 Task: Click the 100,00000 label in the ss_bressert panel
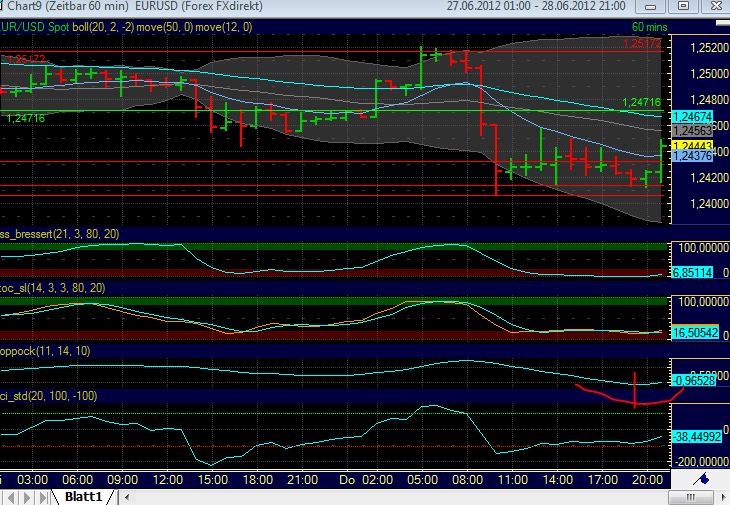click(x=703, y=248)
